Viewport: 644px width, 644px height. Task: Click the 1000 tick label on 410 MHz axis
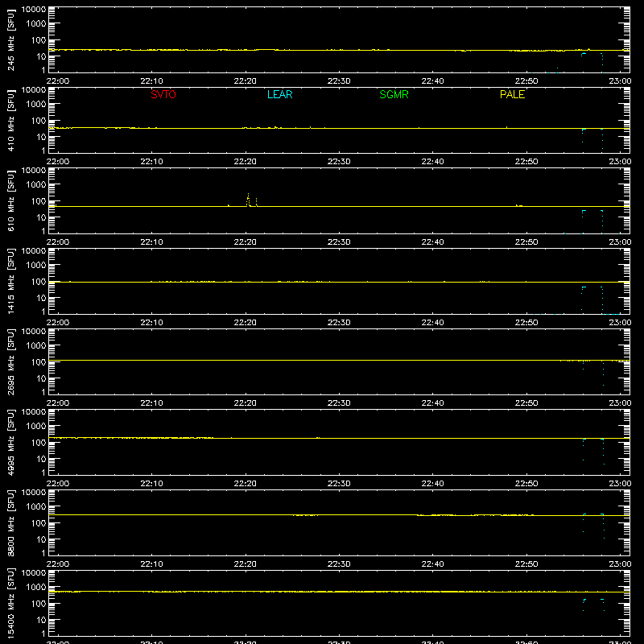(36, 104)
